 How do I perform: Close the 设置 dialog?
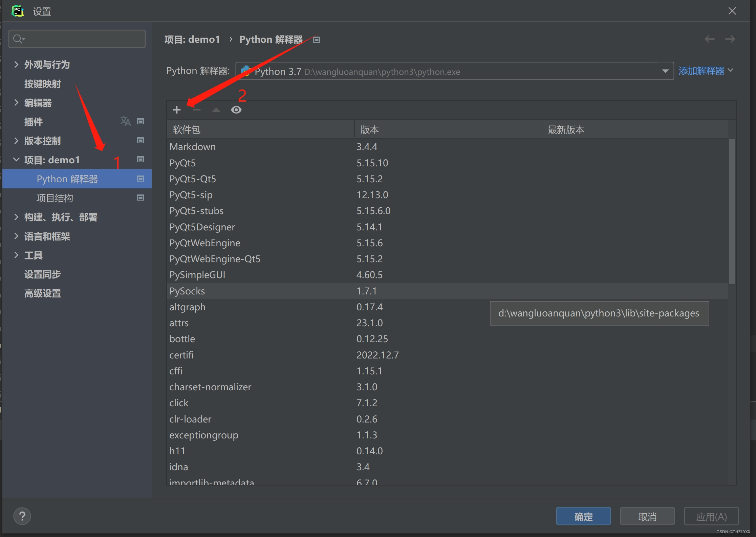pyautogui.click(x=732, y=11)
